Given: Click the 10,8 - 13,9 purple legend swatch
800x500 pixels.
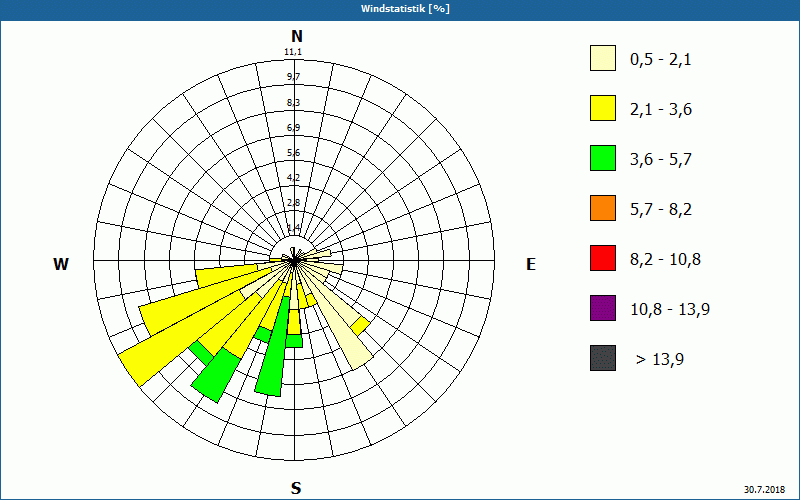Looking at the screenshot, I should [603, 308].
